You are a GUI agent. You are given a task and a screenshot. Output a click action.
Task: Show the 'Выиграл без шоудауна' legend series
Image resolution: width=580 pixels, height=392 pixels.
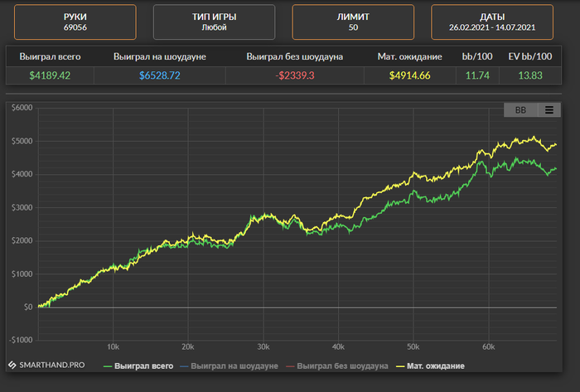pyautogui.click(x=337, y=366)
